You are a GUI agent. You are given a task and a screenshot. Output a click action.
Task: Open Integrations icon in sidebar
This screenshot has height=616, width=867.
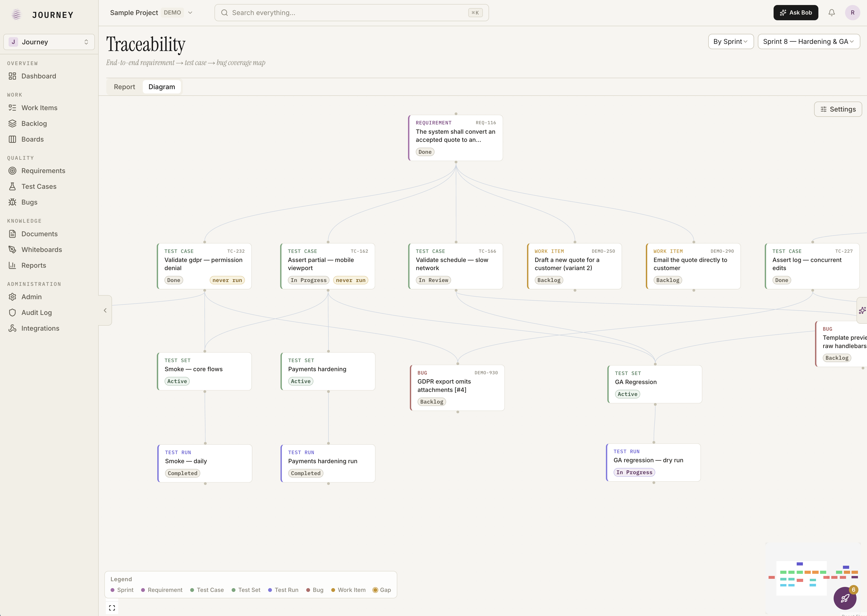[12, 329]
